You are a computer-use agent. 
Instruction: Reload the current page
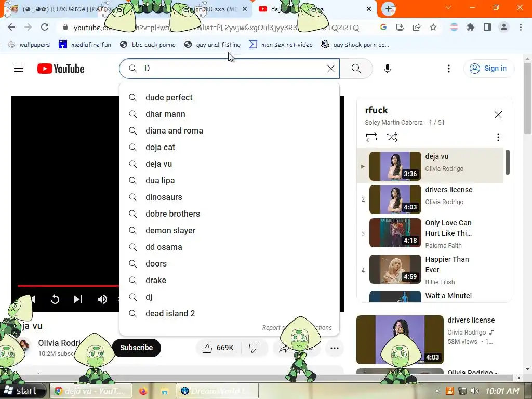tap(45, 27)
